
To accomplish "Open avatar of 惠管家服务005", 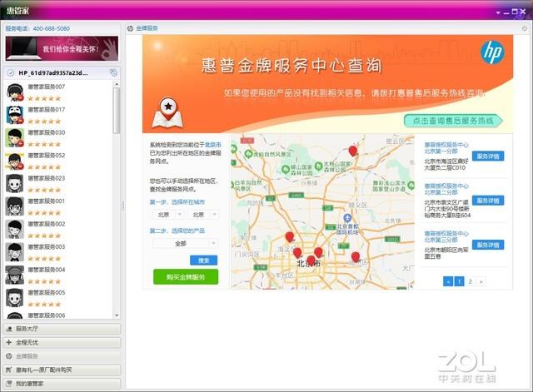I will [x=15, y=298].
